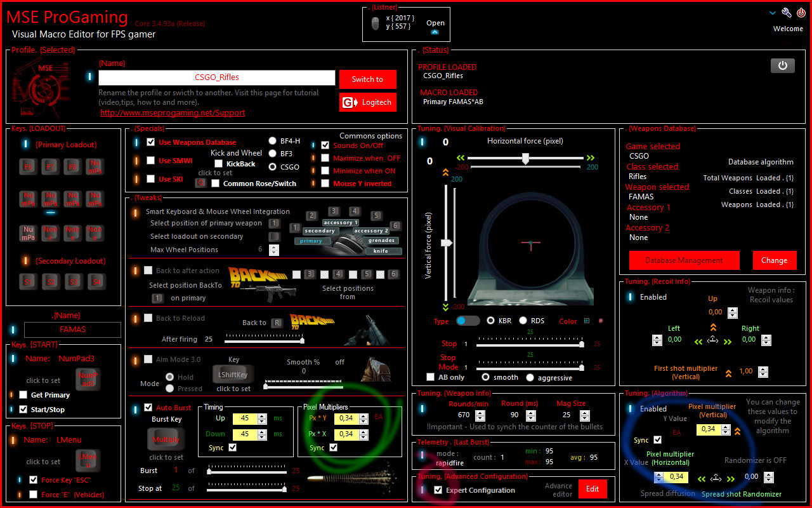
Task: Click the F8 primary loadout key
Action: 74,167
